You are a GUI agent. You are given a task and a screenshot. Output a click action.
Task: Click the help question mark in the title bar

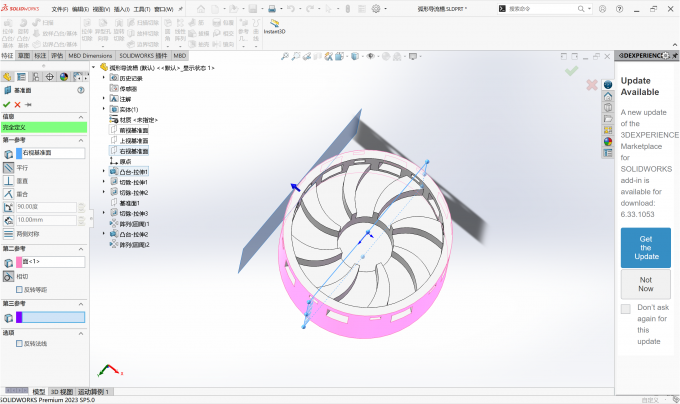[x=619, y=9]
